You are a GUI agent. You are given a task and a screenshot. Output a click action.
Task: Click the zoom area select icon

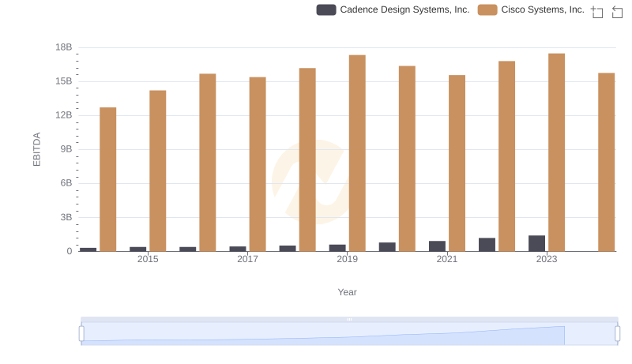[x=597, y=12]
